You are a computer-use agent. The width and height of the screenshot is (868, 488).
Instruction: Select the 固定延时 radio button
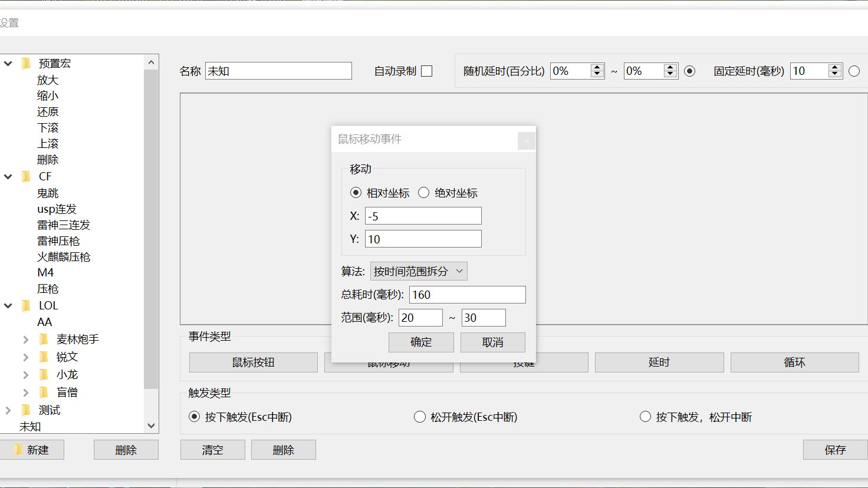(854, 71)
